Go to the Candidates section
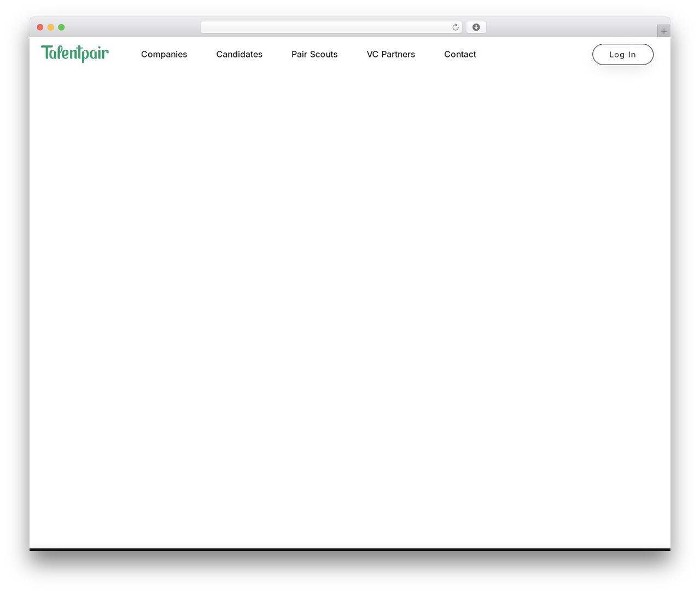Viewport: 700px width, 593px height. [x=239, y=54]
